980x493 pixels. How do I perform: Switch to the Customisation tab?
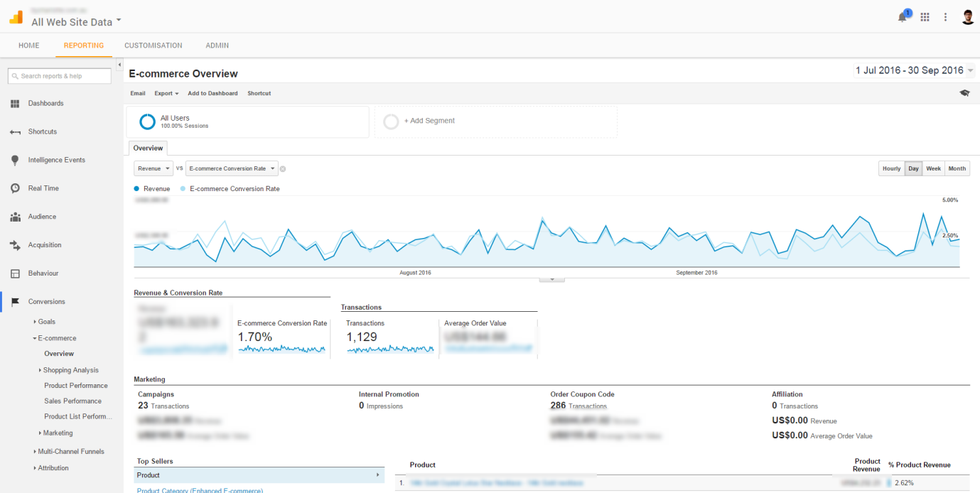point(153,45)
